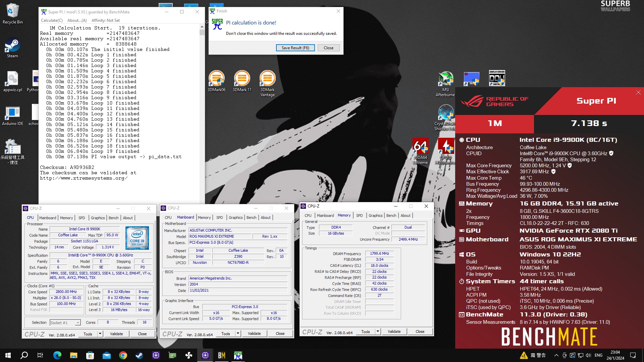Expand the Tools dropdown arrow in the CPU-Z Memory window
The height and width of the screenshot is (362, 644).
tap(378, 331)
